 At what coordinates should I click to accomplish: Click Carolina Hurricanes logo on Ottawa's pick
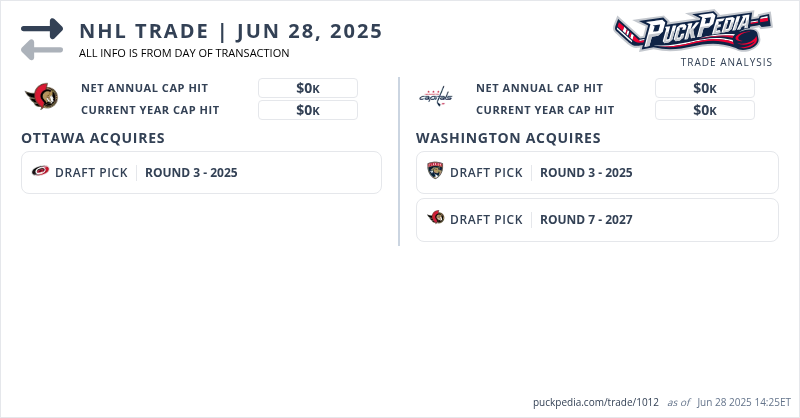41,172
